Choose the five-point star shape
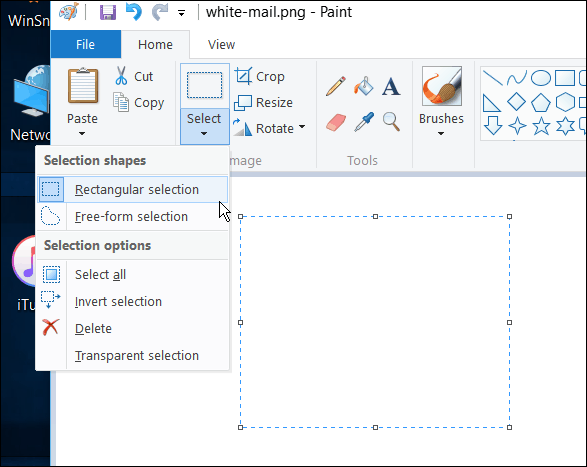The image size is (587, 467). click(x=541, y=125)
